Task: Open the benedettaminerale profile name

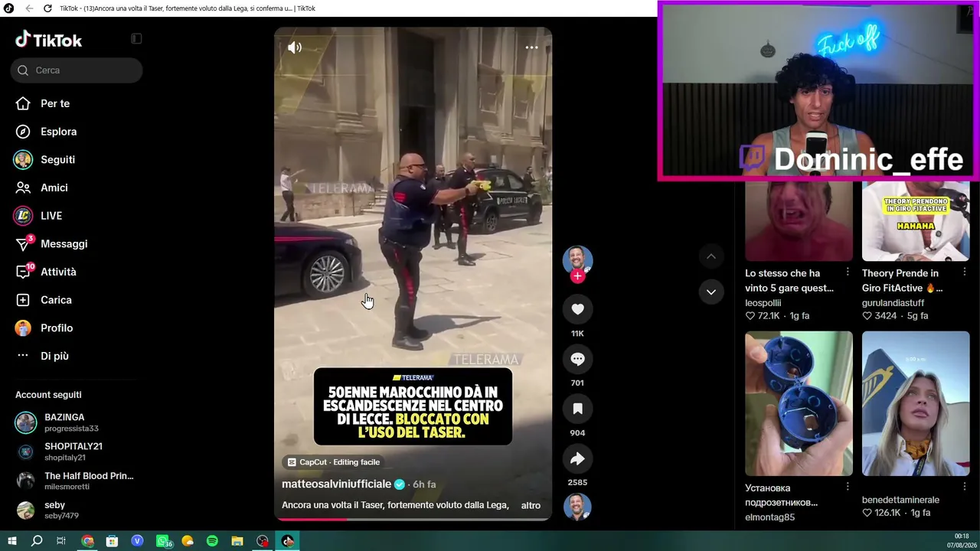Action: click(900, 500)
